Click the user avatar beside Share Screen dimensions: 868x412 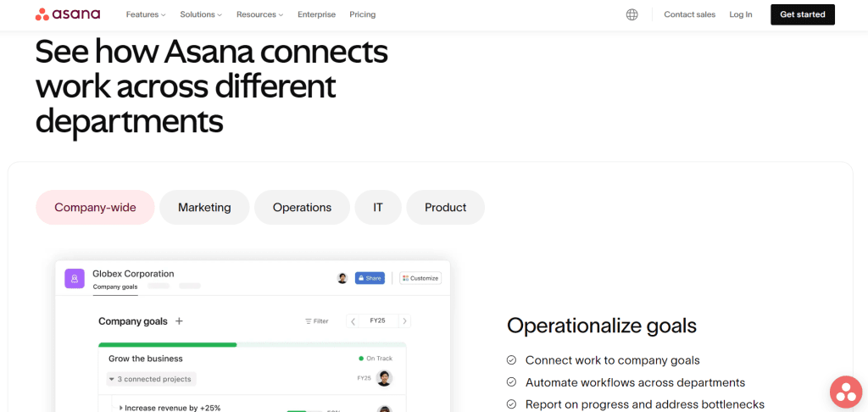tap(342, 278)
